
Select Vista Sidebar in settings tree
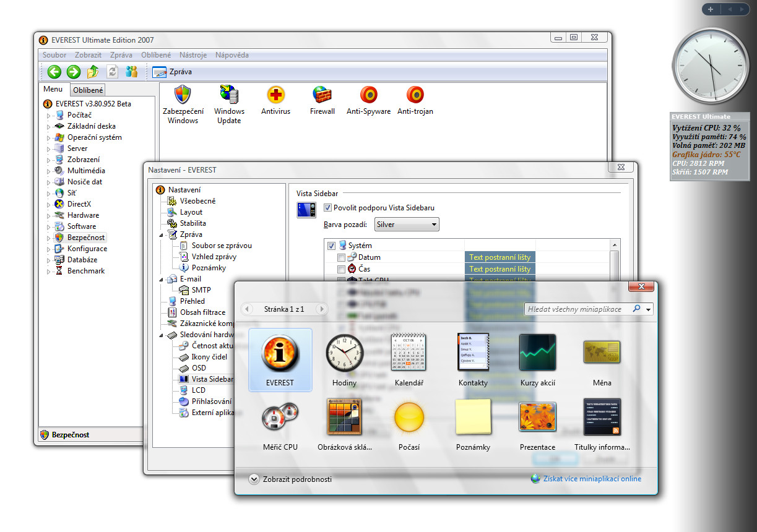click(212, 379)
